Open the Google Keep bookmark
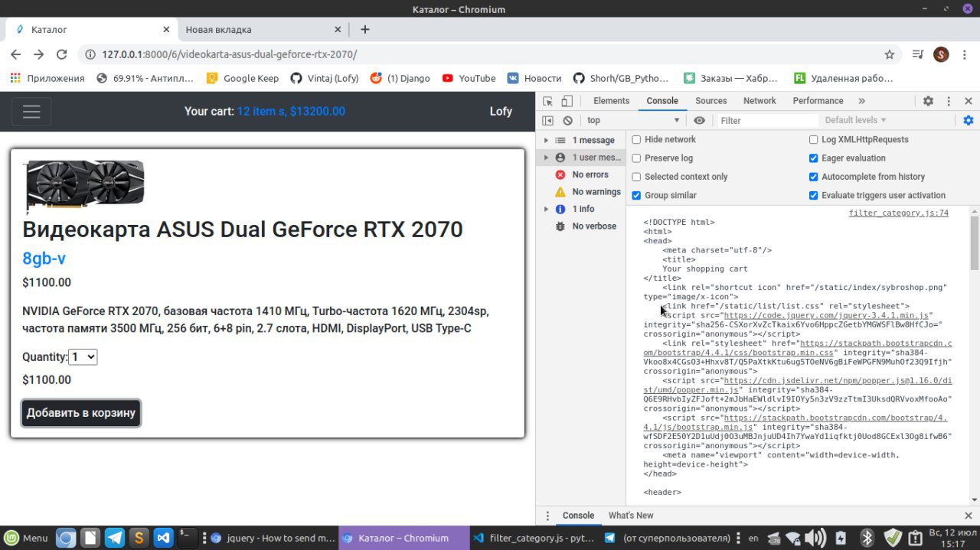The image size is (980, 550). click(x=242, y=78)
